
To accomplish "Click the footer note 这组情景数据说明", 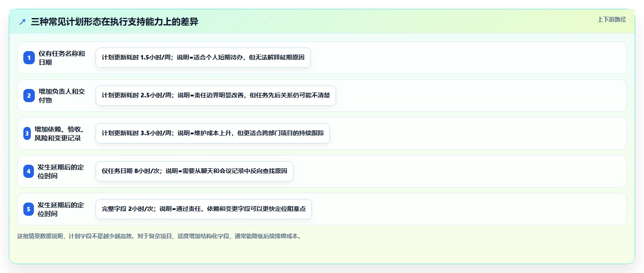I will pos(159,236).
